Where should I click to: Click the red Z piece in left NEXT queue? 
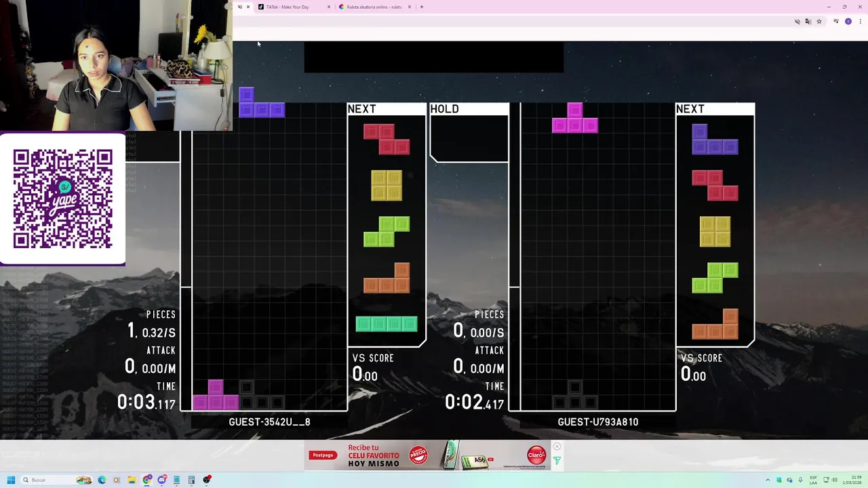pos(387,139)
